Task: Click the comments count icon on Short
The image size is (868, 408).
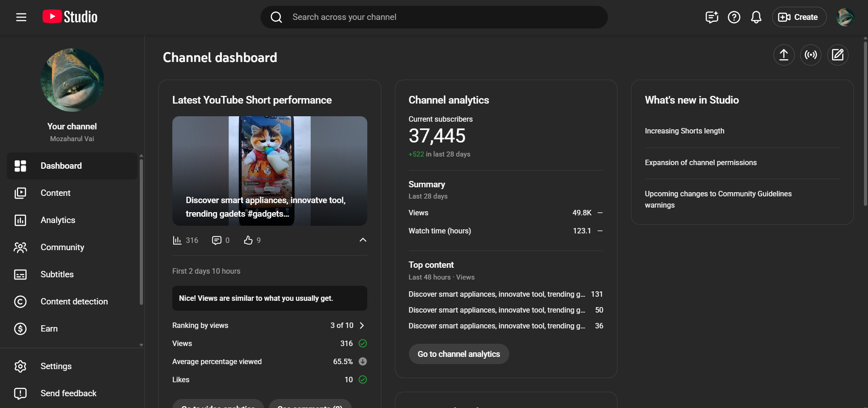Action: tap(217, 240)
